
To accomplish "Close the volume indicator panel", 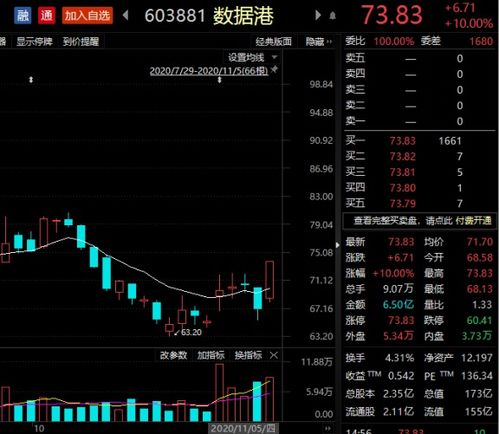I will click(274, 355).
